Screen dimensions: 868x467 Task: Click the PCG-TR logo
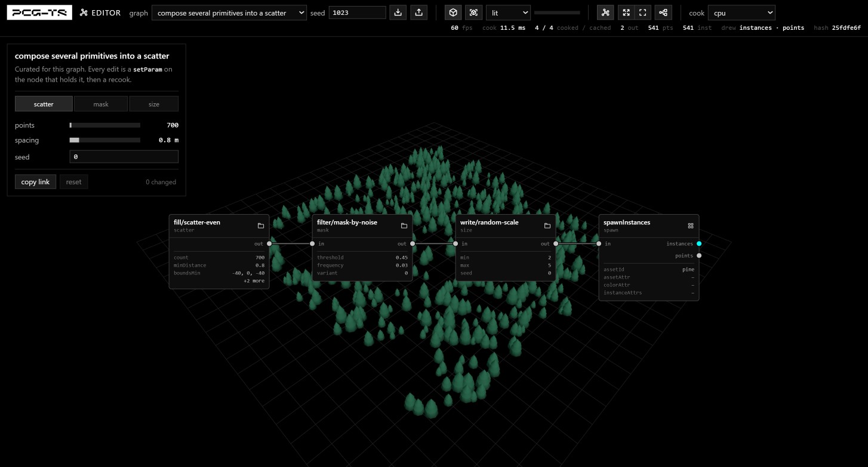click(39, 13)
